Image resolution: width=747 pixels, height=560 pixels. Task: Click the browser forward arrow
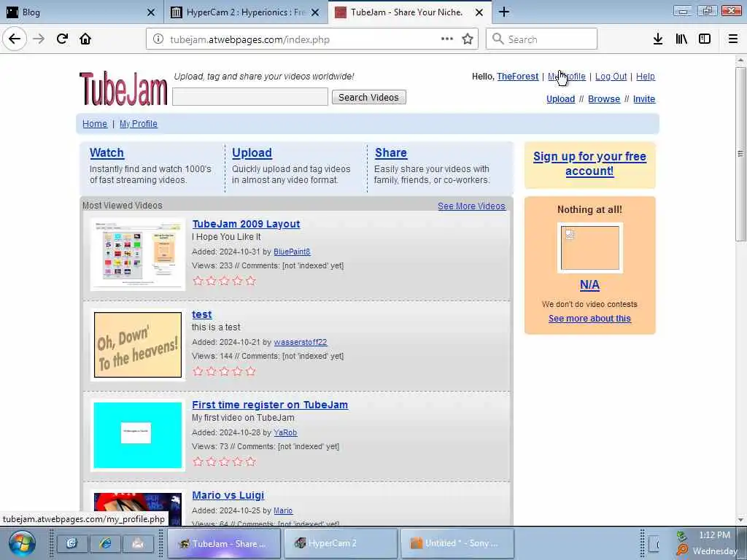(39, 39)
